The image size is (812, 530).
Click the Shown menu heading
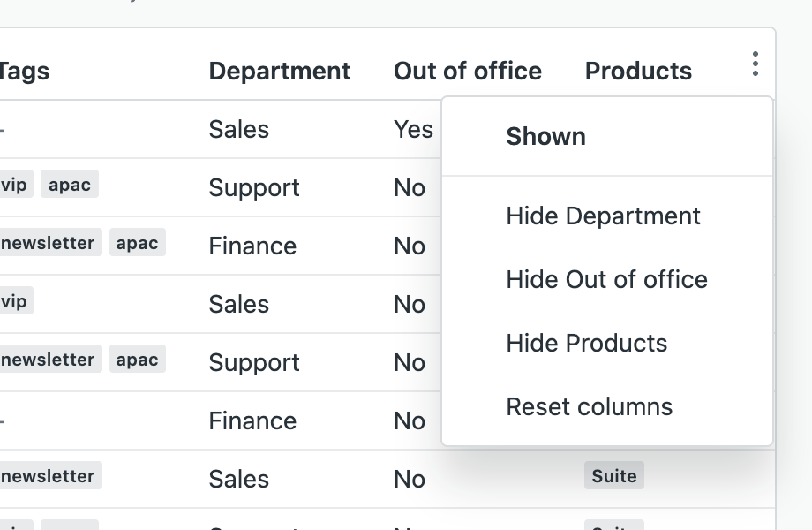pos(545,137)
